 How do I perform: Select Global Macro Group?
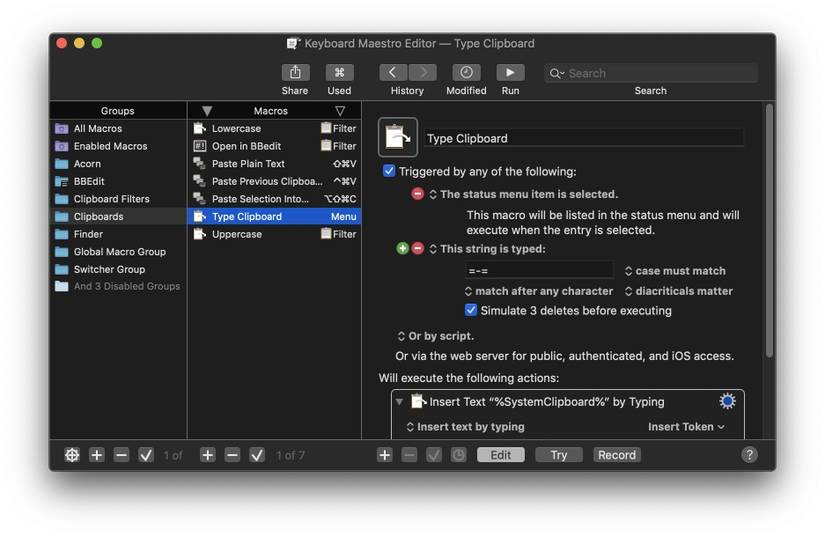point(118,252)
